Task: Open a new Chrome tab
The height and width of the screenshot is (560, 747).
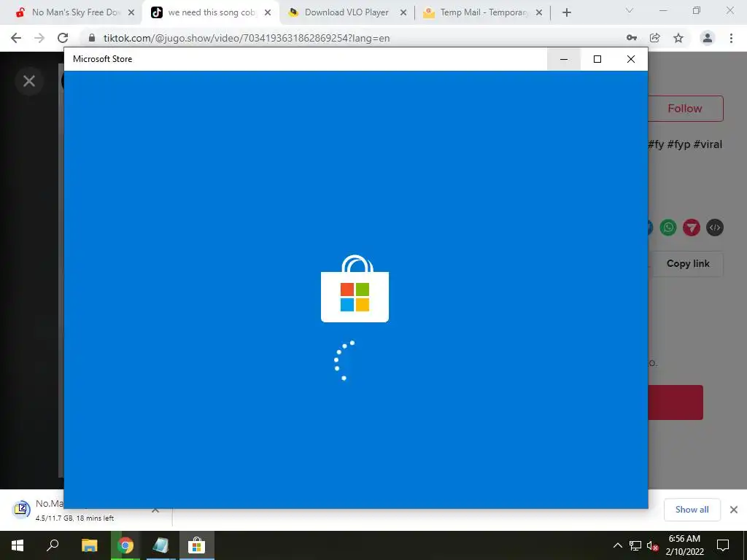Action: tap(566, 13)
